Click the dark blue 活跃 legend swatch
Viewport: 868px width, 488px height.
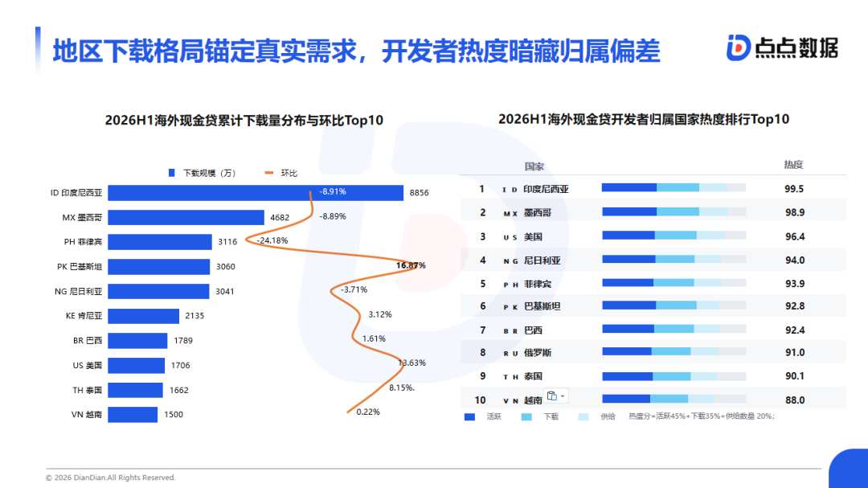tap(469, 416)
